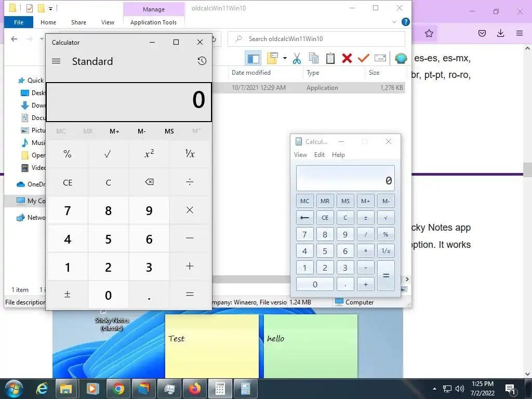Open the Explorer View ribbon tab

click(x=108, y=22)
